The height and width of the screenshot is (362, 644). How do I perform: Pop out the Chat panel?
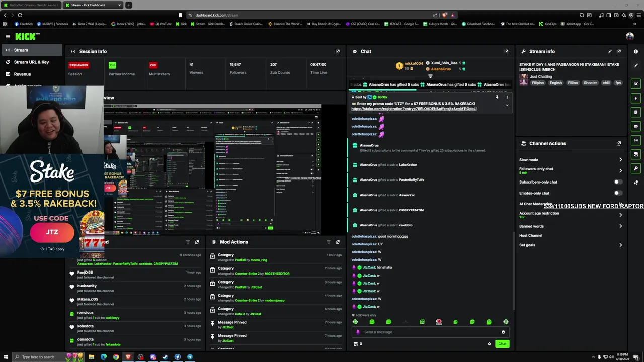(506, 51)
